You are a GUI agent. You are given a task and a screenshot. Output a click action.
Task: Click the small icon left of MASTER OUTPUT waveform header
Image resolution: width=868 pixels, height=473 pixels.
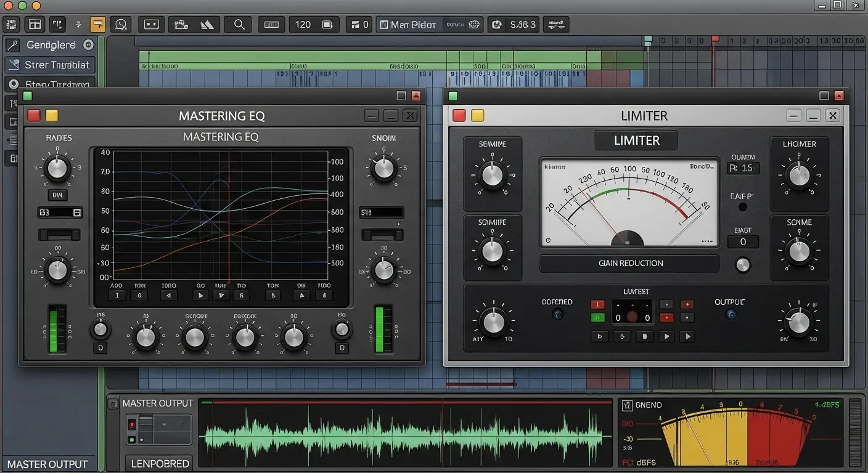pos(113,404)
